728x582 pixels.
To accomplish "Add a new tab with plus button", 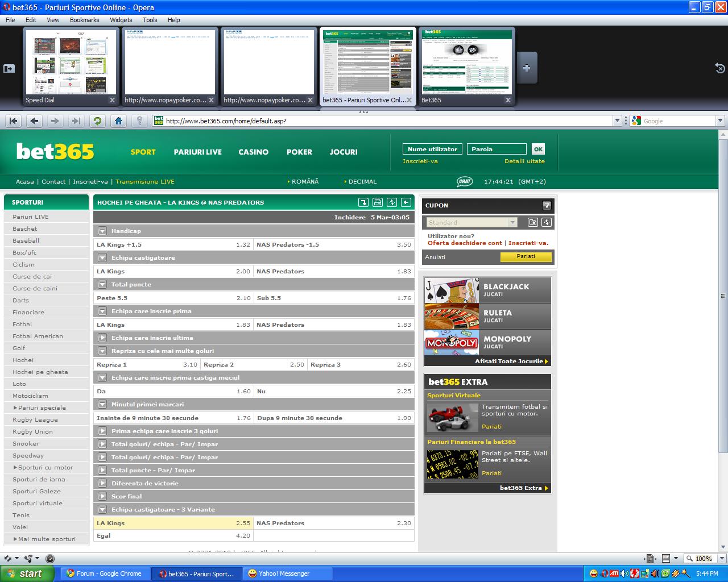I will (x=527, y=68).
